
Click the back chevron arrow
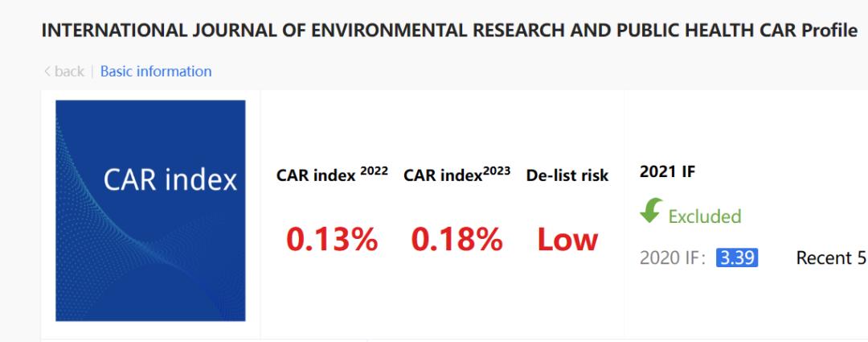click(x=47, y=72)
